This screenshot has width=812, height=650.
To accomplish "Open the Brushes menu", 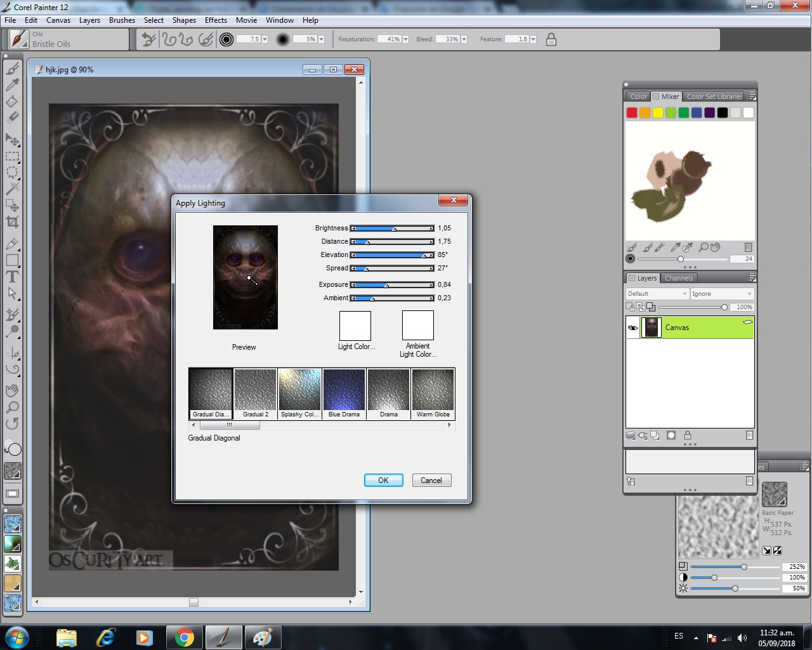I will pyautogui.click(x=122, y=20).
